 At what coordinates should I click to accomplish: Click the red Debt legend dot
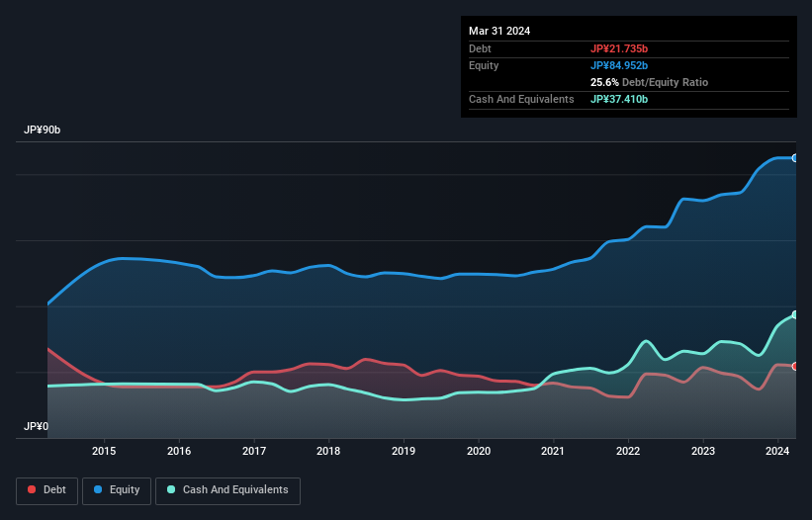point(32,489)
